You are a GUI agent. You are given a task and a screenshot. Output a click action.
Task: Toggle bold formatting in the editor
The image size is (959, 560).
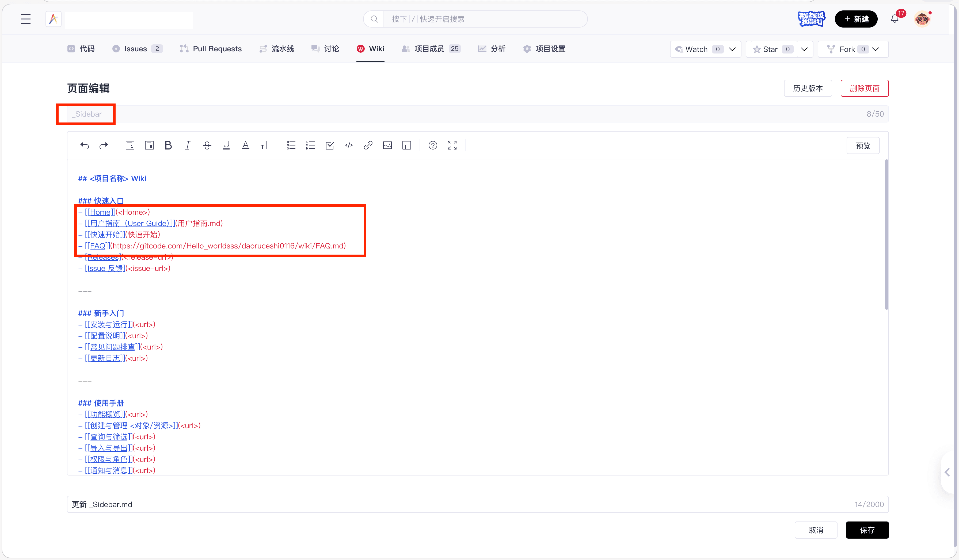click(168, 145)
